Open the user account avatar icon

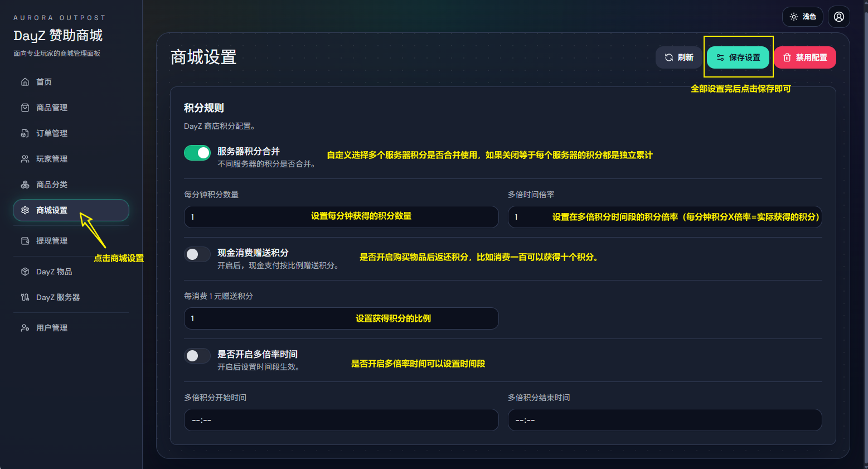838,17
